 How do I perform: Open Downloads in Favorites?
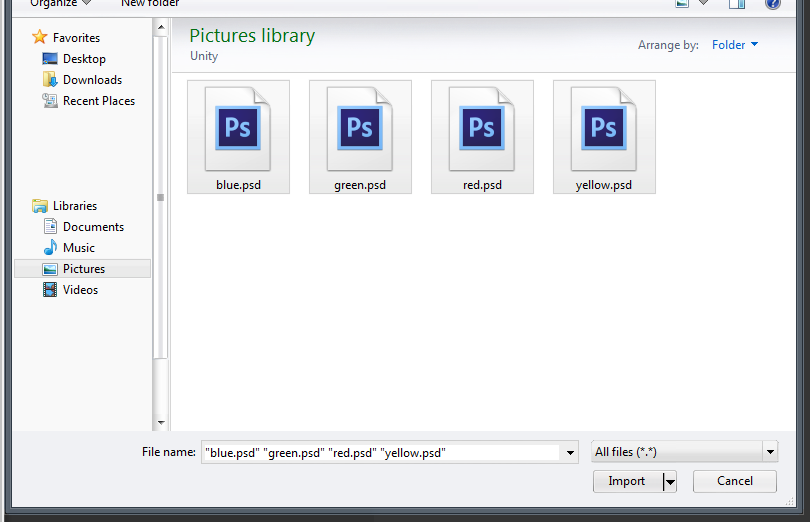click(x=92, y=80)
